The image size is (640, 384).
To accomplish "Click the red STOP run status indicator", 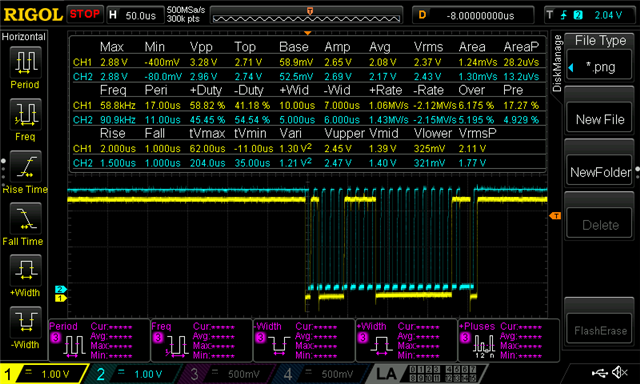I will pyautogui.click(x=84, y=14).
